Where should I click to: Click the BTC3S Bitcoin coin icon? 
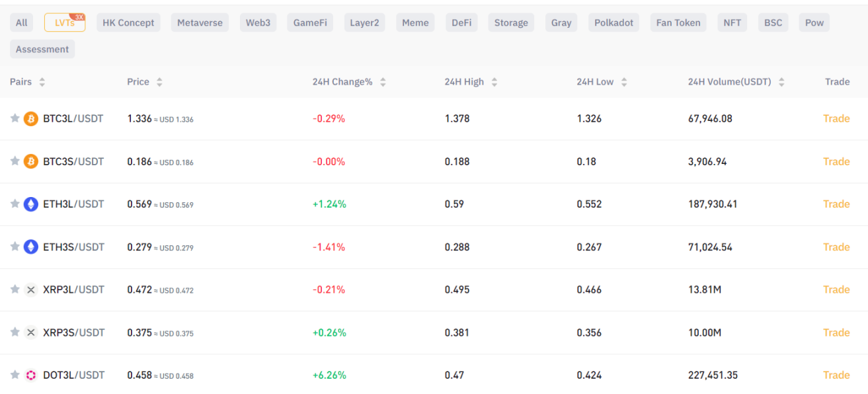[31, 162]
